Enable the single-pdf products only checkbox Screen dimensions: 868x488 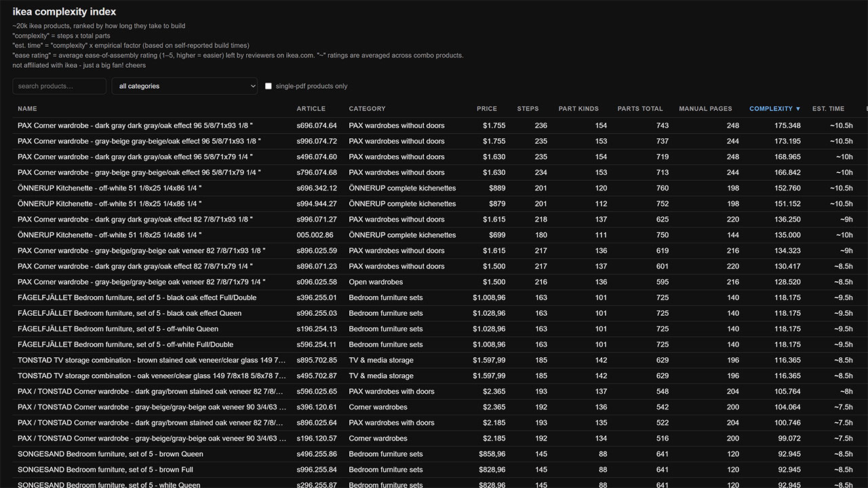269,86
